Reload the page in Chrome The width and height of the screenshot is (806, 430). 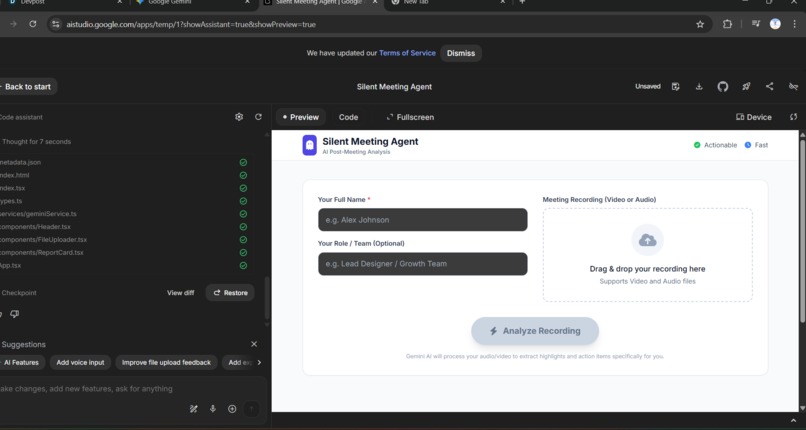pos(33,24)
